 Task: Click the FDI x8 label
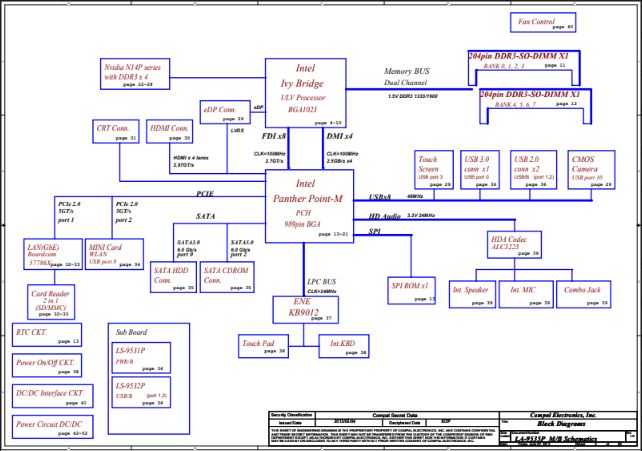tap(274, 136)
